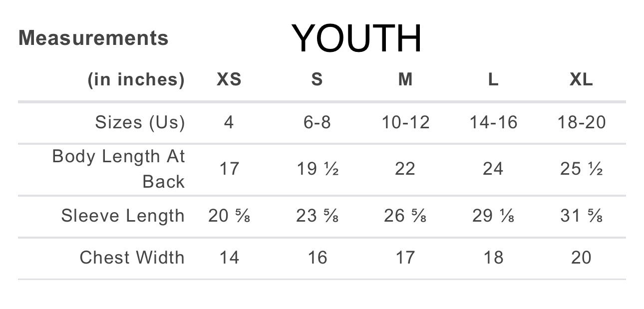Click the XL chest width value 20
This screenshot has height=309, width=644.
coord(581,258)
